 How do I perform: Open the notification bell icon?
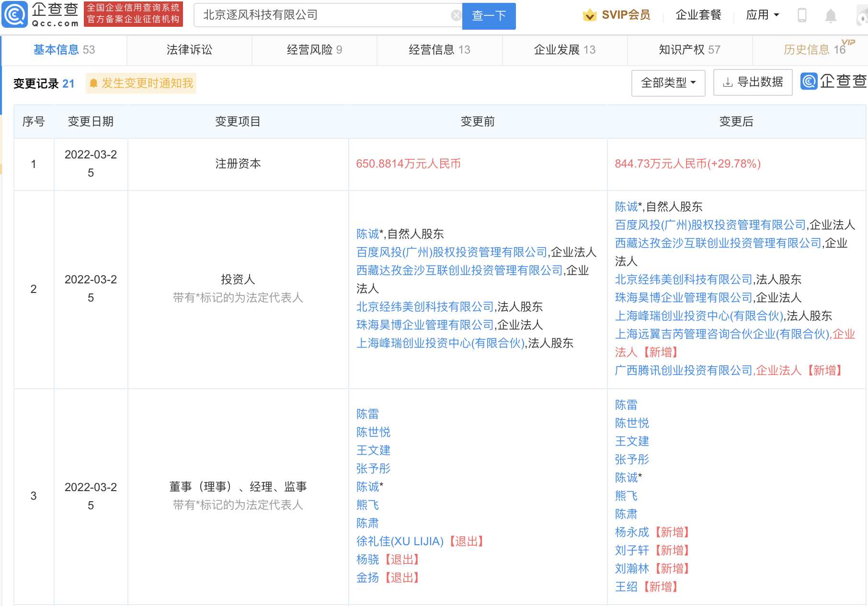[x=831, y=16]
